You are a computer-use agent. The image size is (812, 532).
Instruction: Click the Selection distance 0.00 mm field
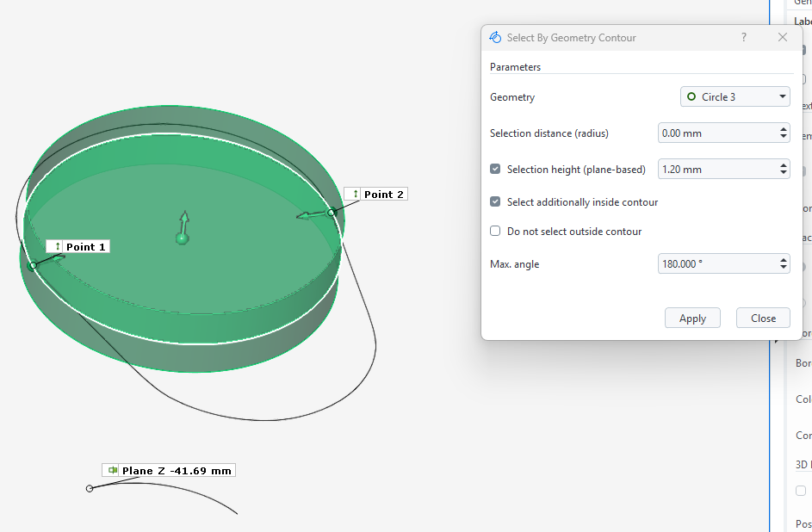click(716, 133)
